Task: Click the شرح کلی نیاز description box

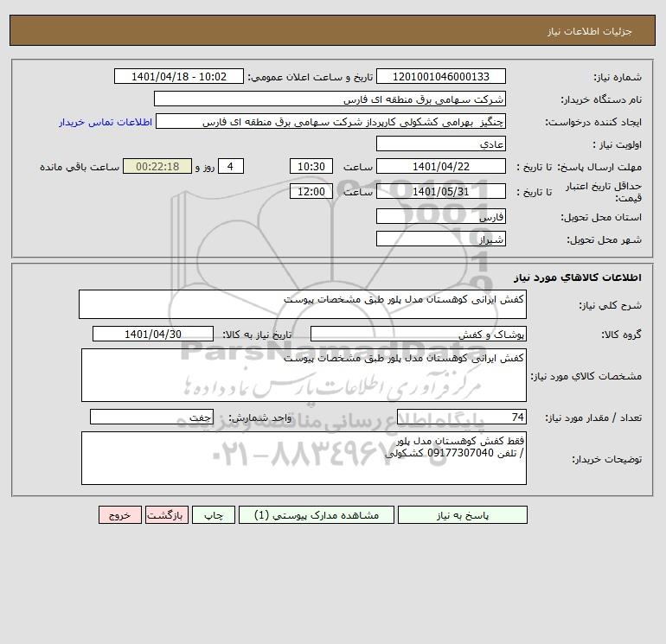Action: point(303,304)
